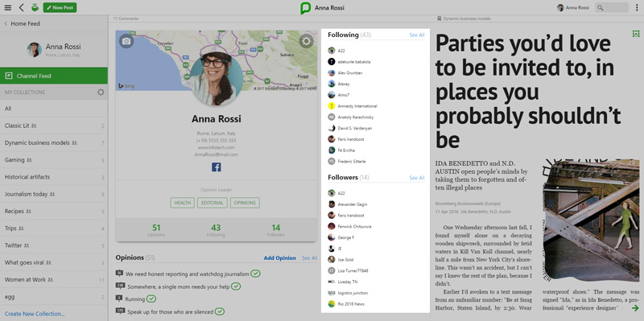Click the 43 Following counter
The height and width of the screenshot is (321, 644).
coord(216,230)
